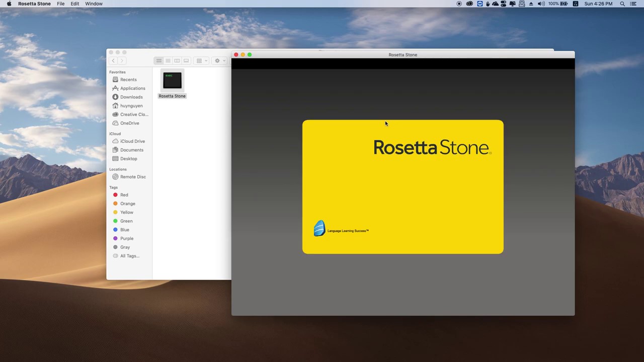Go forward in the Finder window
Viewport: 644px width, 362px height.
tap(121, 61)
